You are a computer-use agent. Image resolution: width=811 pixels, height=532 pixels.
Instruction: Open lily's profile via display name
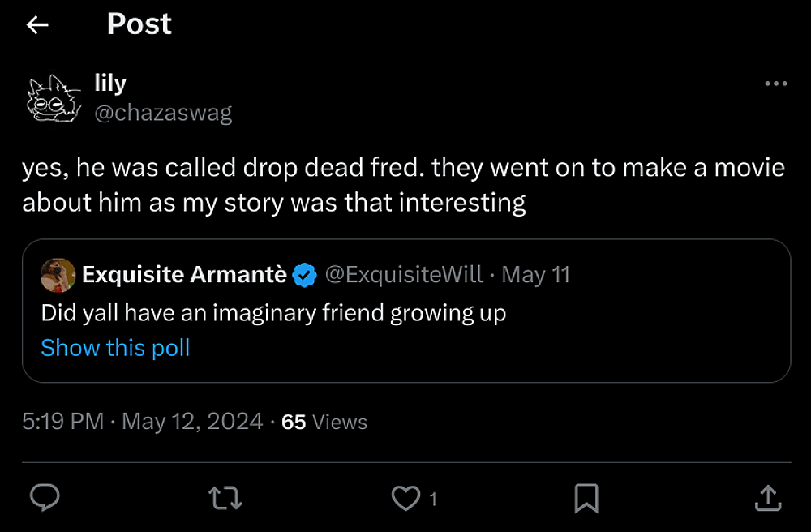110,83
